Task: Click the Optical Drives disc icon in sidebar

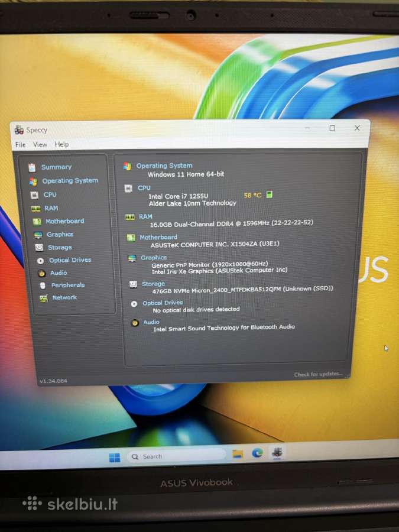Action: [x=40, y=261]
